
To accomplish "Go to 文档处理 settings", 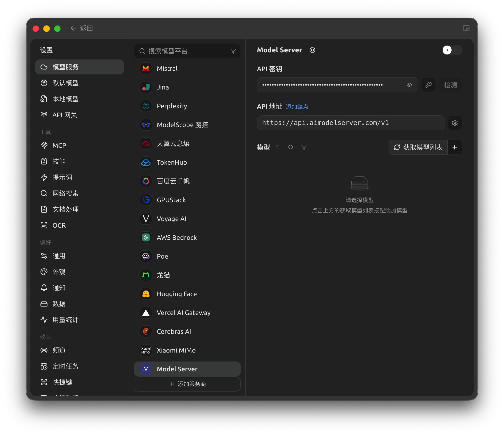I will tap(79, 209).
